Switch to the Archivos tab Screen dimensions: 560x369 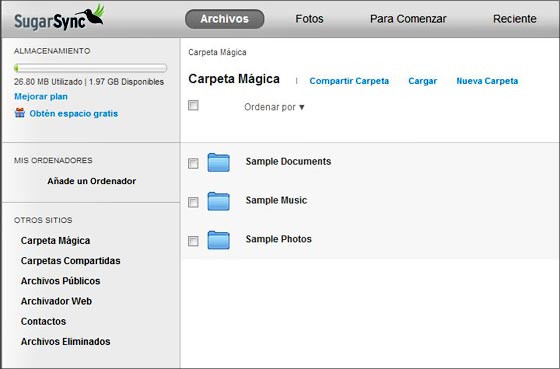[x=225, y=19]
